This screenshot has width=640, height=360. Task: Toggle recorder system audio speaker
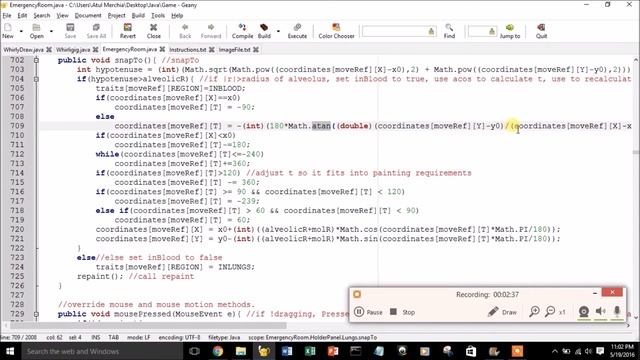[x=600, y=312]
